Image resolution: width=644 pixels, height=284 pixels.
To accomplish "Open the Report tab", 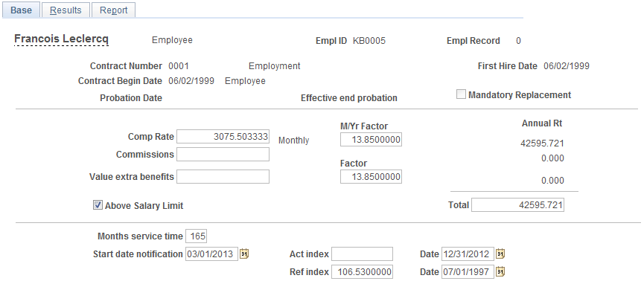I will [x=113, y=10].
